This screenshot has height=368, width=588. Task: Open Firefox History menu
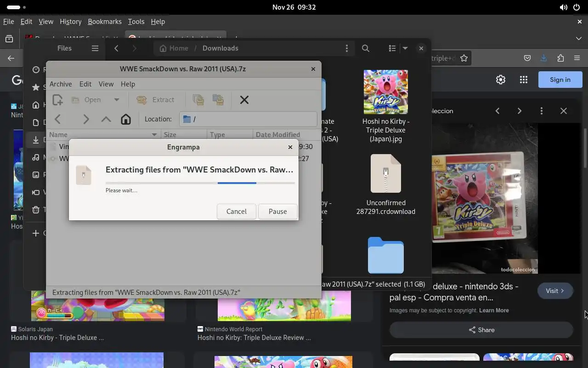[x=71, y=22]
